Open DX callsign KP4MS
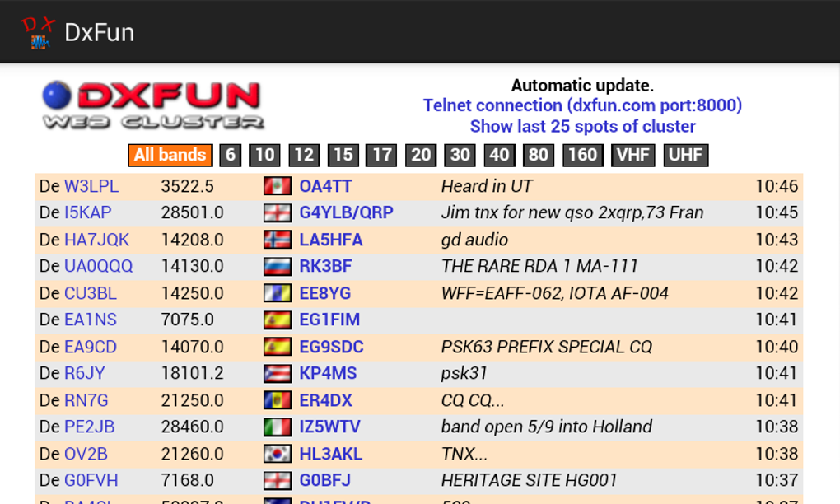 [328, 373]
